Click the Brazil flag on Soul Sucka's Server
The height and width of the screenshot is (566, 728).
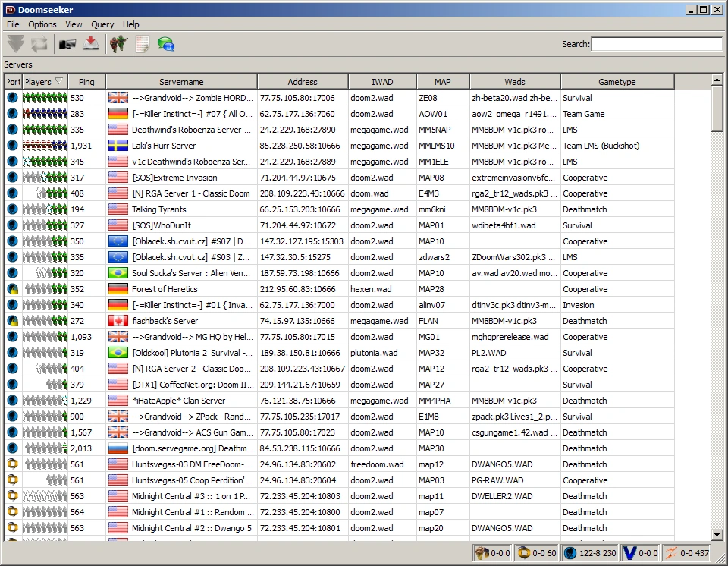coord(118,273)
